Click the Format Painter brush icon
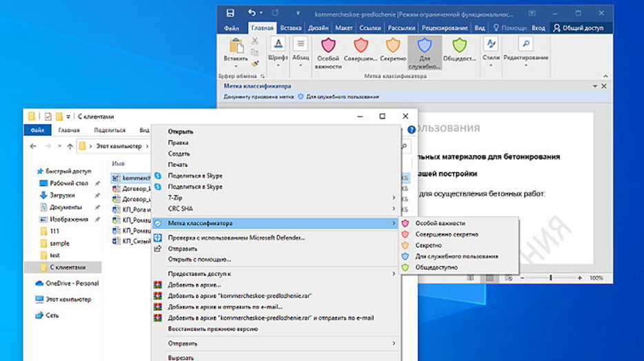The width and height of the screenshot is (644, 361). click(255, 64)
